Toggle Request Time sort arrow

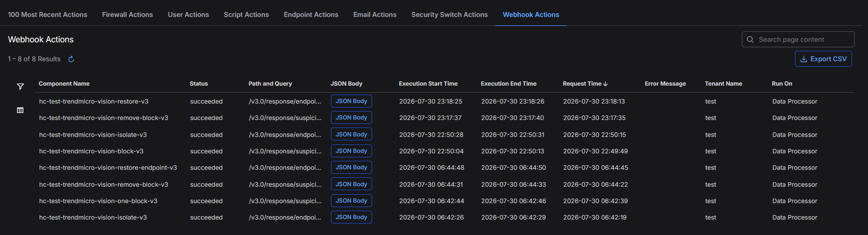point(605,84)
